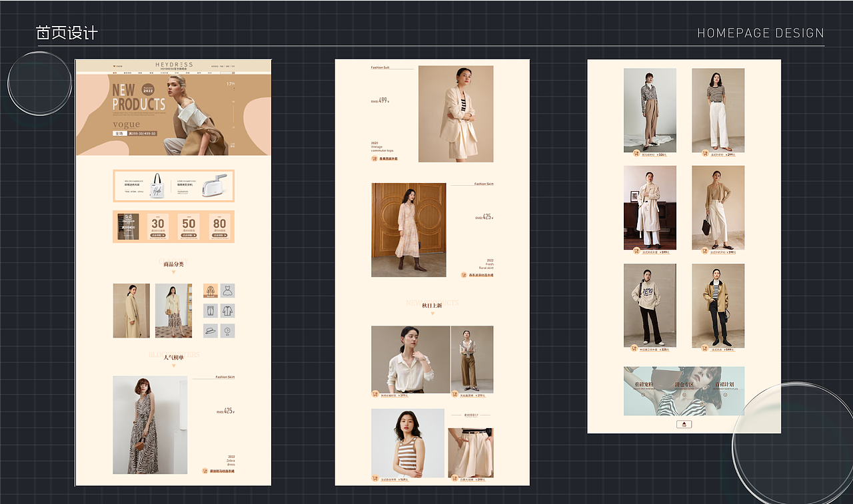Open the striped tee with white pants photo
This screenshot has width=853, height=504.
(x=718, y=111)
